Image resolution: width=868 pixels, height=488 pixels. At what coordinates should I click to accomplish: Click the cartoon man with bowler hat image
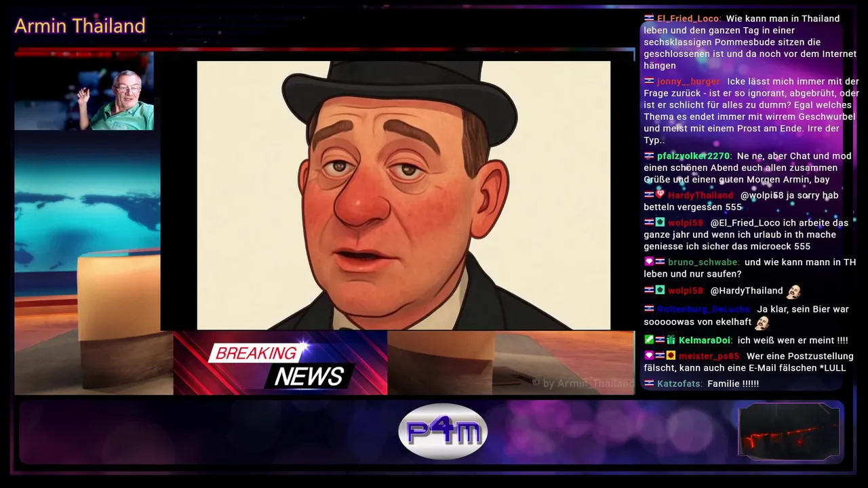(403, 195)
